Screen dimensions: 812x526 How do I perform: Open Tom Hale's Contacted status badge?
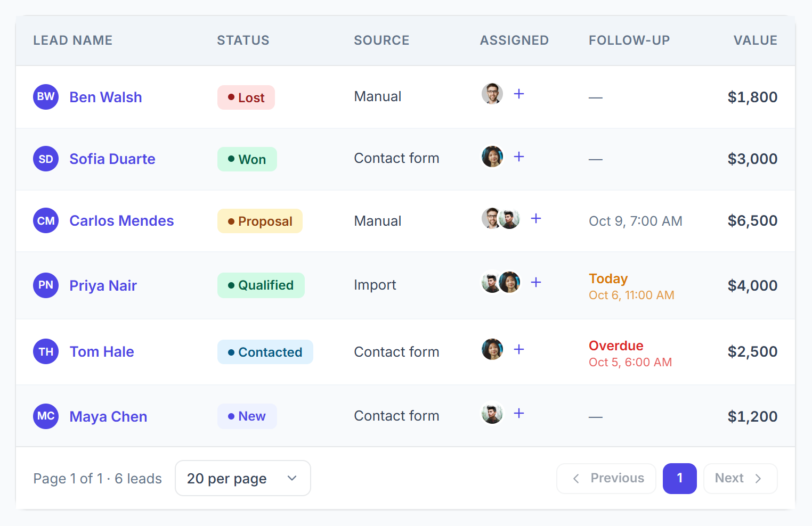[265, 352]
